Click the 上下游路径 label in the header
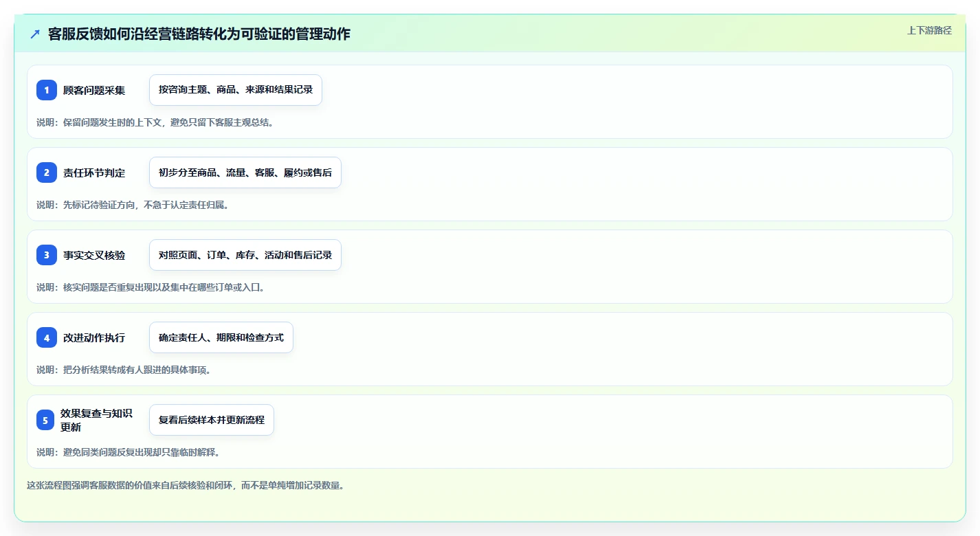 (x=929, y=30)
